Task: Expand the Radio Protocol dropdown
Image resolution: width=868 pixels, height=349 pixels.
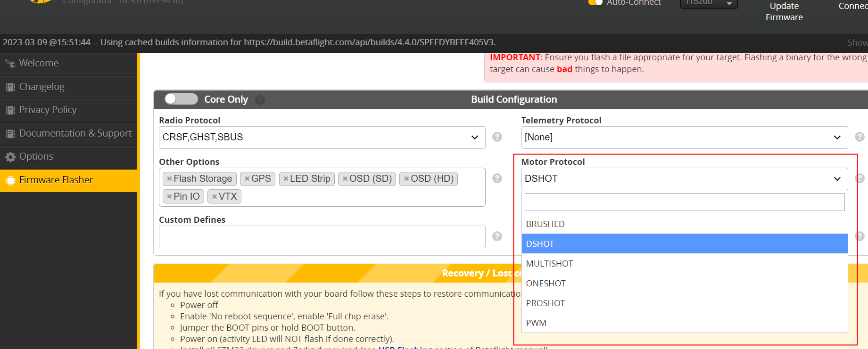Action: [x=322, y=138]
